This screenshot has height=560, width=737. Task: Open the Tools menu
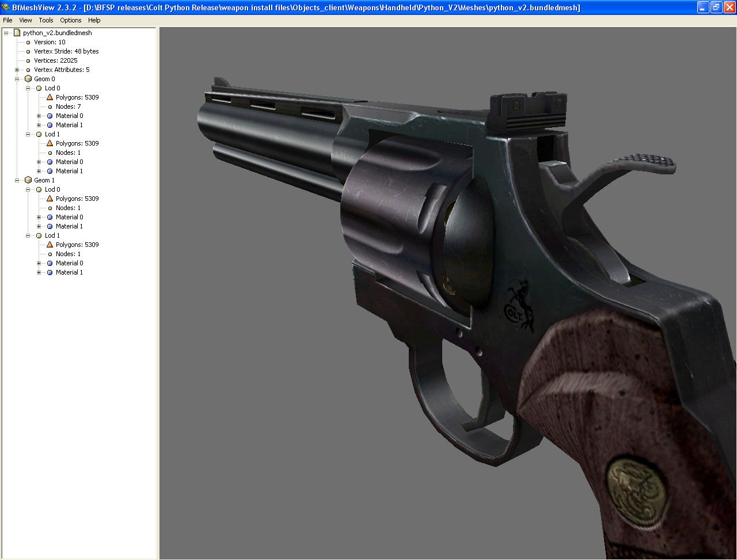click(x=45, y=20)
